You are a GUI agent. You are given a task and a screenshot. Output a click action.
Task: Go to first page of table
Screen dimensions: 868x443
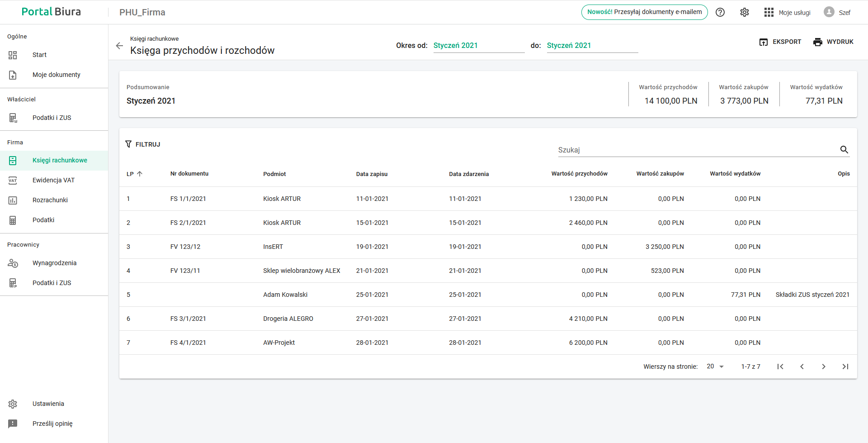pyautogui.click(x=780, y=367)
